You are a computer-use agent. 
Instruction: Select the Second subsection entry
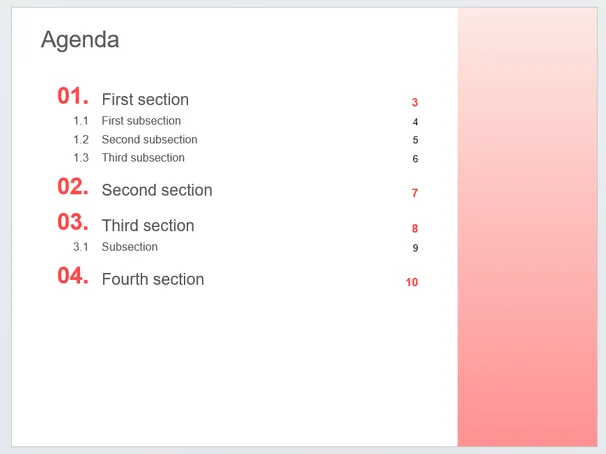coord(150,139)
